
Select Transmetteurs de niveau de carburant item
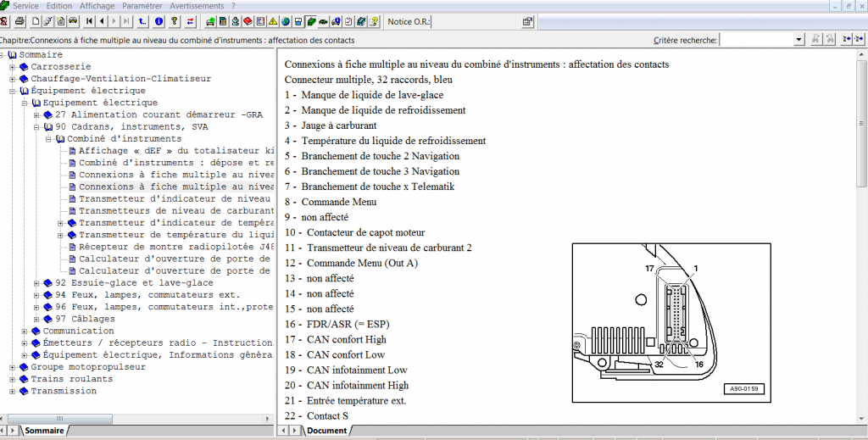click(175, 211)
